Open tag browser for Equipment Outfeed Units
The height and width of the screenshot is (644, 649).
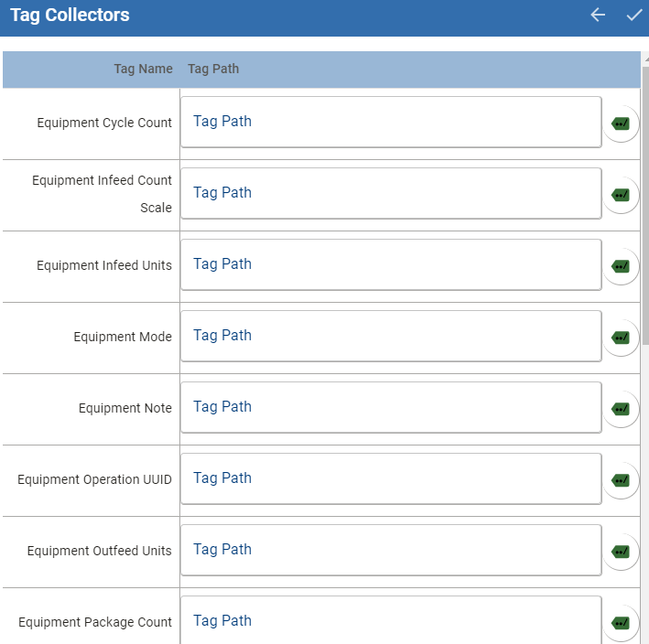621,552
